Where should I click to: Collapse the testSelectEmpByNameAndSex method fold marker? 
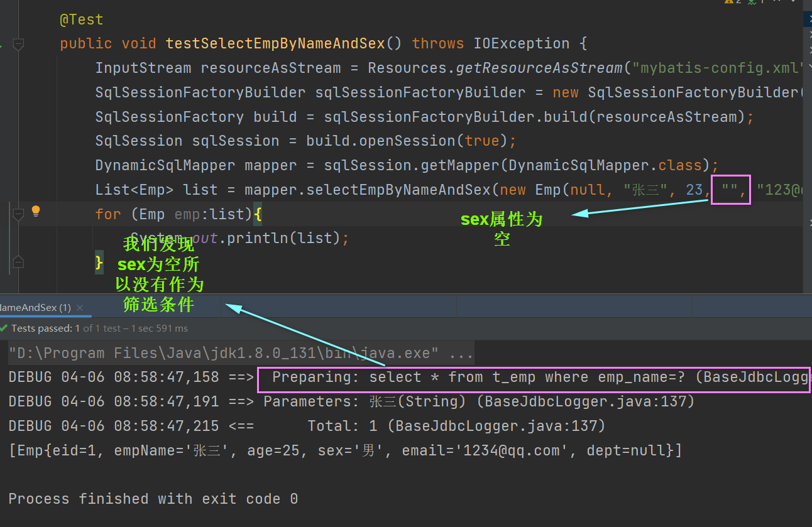point(18,44)
